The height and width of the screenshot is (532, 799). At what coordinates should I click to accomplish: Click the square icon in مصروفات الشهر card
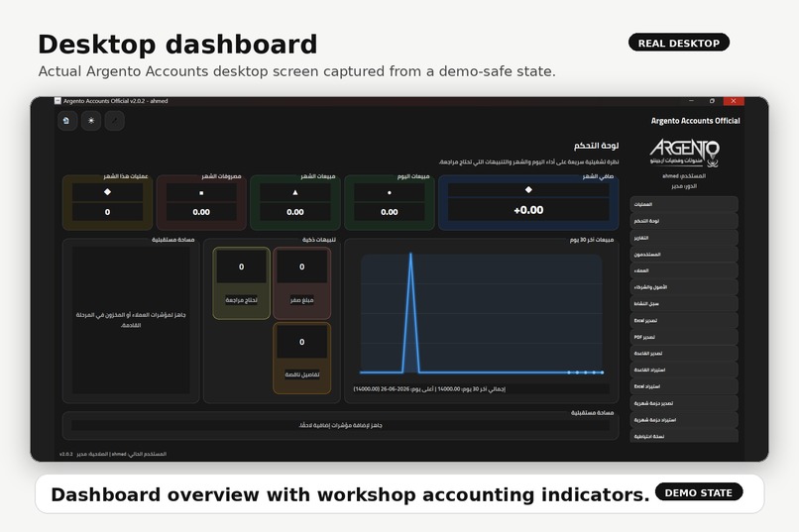[x=201, y=193]
